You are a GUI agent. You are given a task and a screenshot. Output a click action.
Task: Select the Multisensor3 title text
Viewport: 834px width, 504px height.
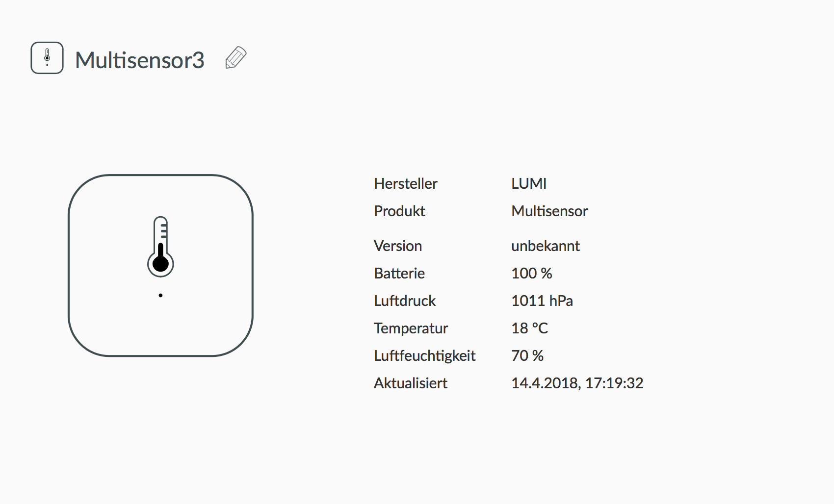pos(140,60)
